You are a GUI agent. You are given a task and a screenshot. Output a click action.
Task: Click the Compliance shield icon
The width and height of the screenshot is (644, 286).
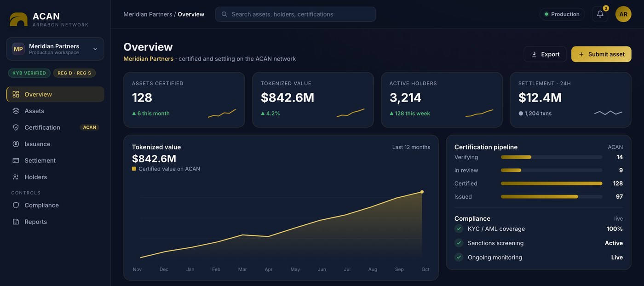tap(16, 205)
